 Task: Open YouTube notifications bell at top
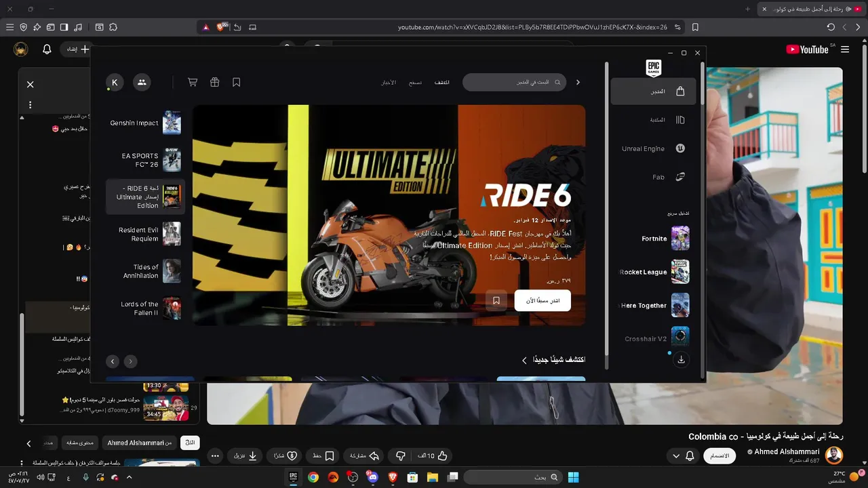click(47, 49)
